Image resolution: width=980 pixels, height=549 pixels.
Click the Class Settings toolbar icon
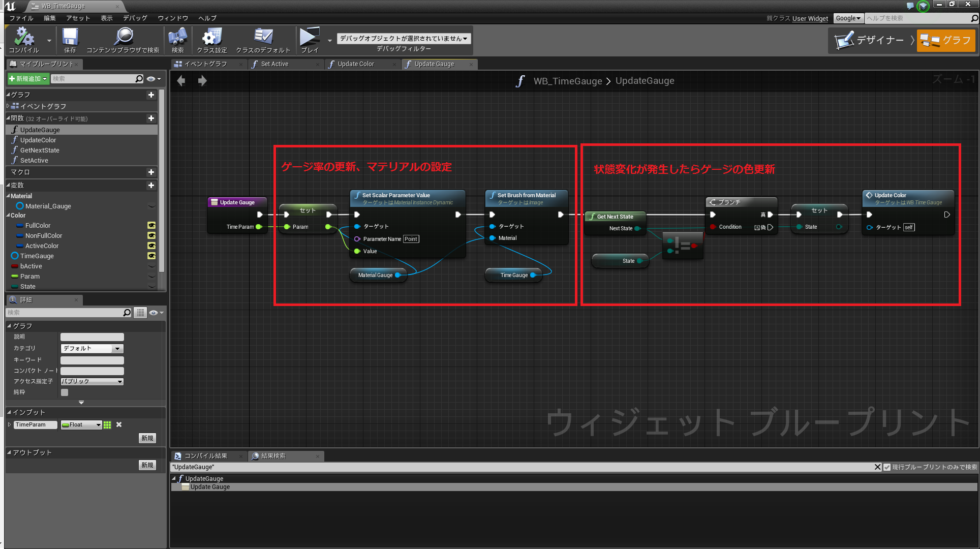coord(211,38)
